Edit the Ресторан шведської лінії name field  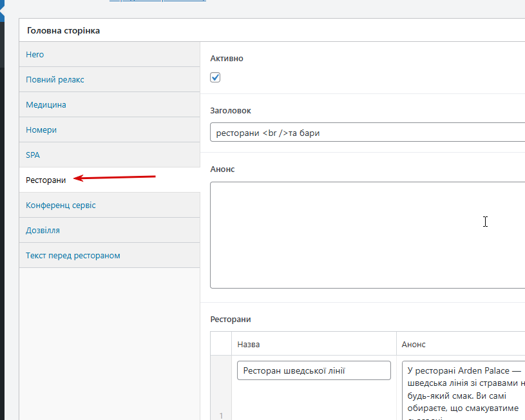click(x=314, y=370)
